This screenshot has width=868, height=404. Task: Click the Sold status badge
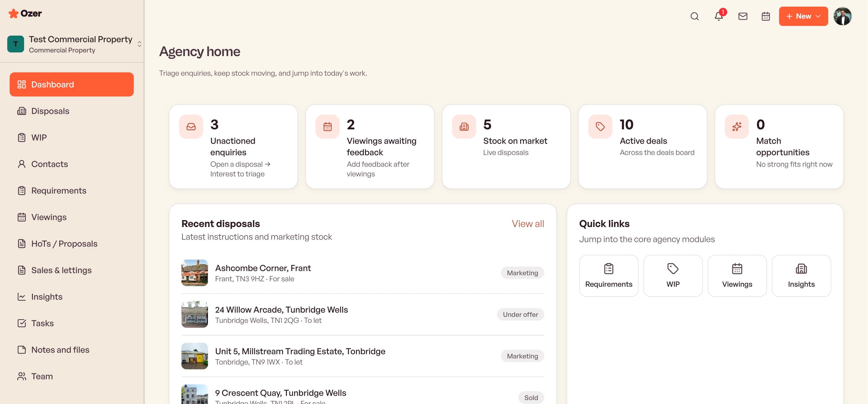(x=531, y=398)
